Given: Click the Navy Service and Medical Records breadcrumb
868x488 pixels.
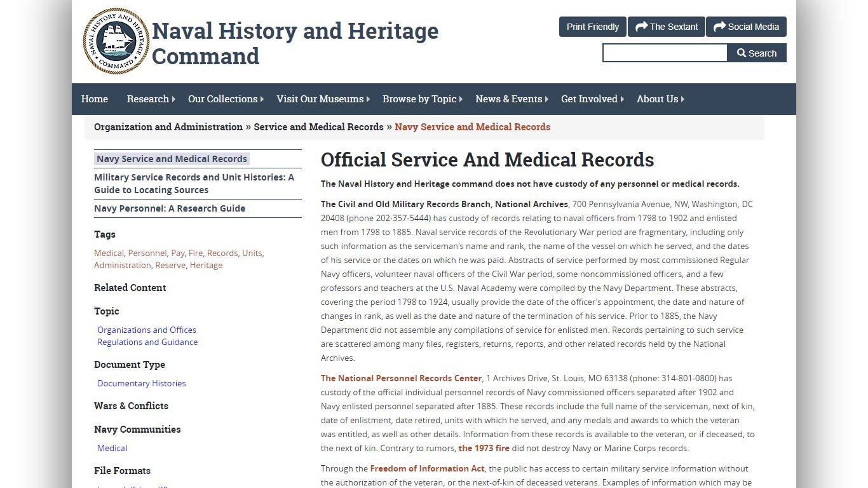Looking at the screenshot, I should [x=472, y=127].
